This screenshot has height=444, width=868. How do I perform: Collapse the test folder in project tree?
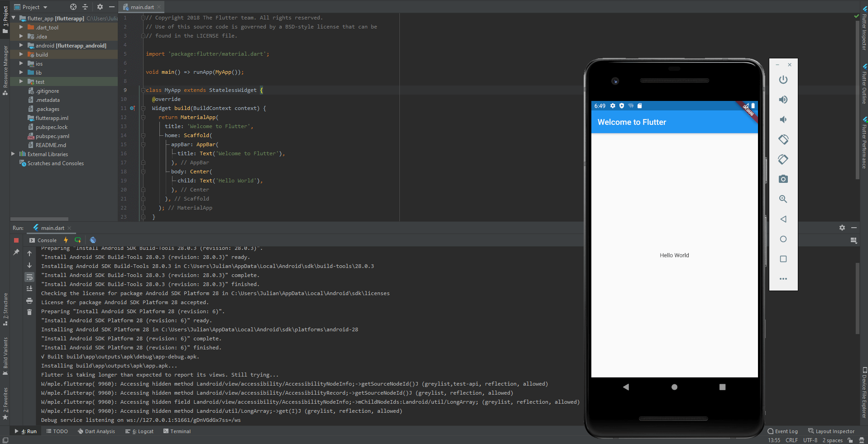pyautogui.click(x=20, y=81)
